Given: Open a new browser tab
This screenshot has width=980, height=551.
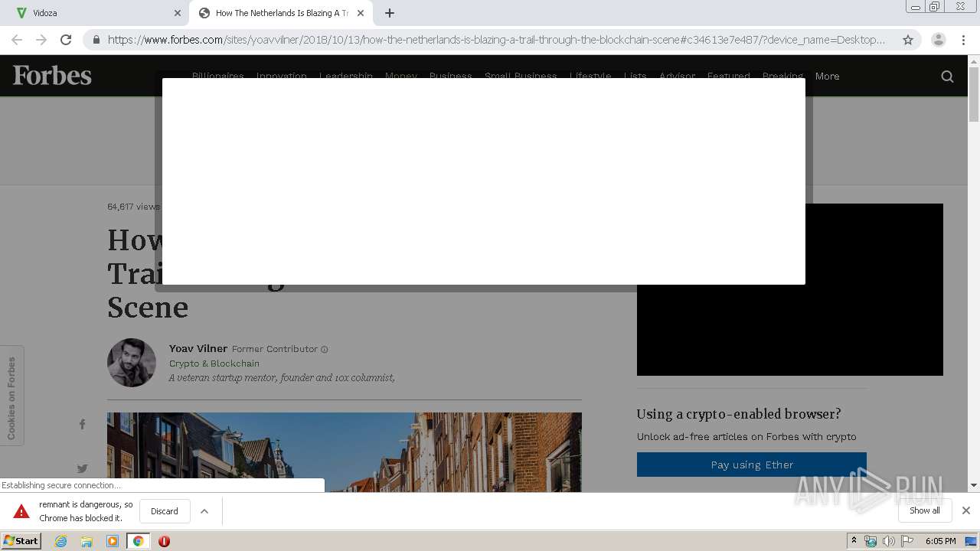Looking at the screenshot, I should coord(389,13).
